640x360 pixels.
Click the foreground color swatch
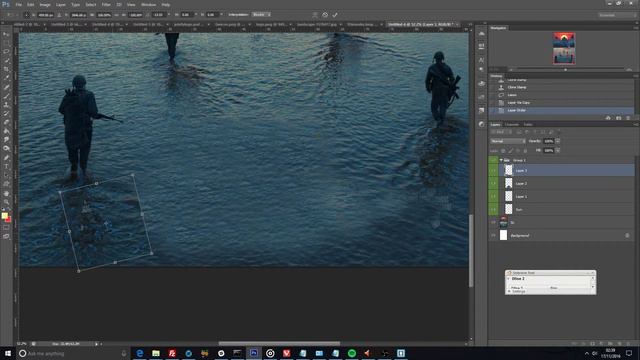click(x=4, y=216)
